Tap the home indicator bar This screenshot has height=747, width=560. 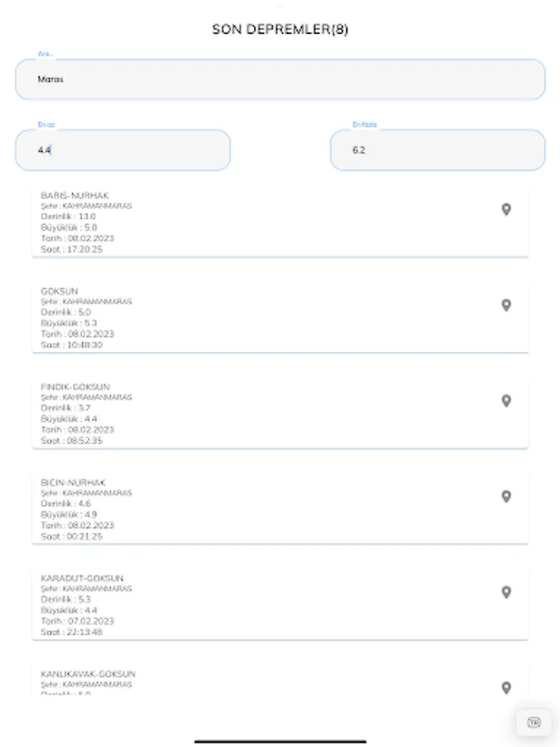(x=280, y=740)
